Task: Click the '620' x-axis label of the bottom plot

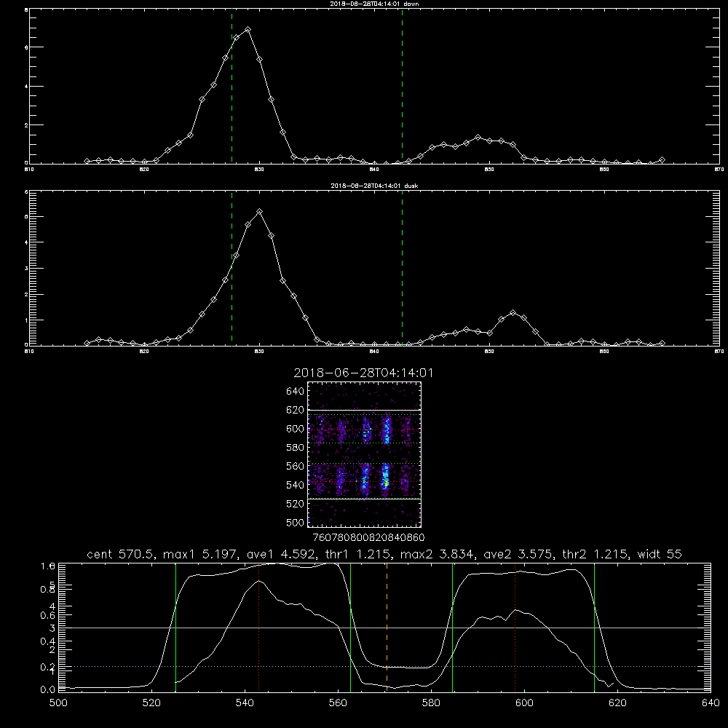Action: pos(617,703)
